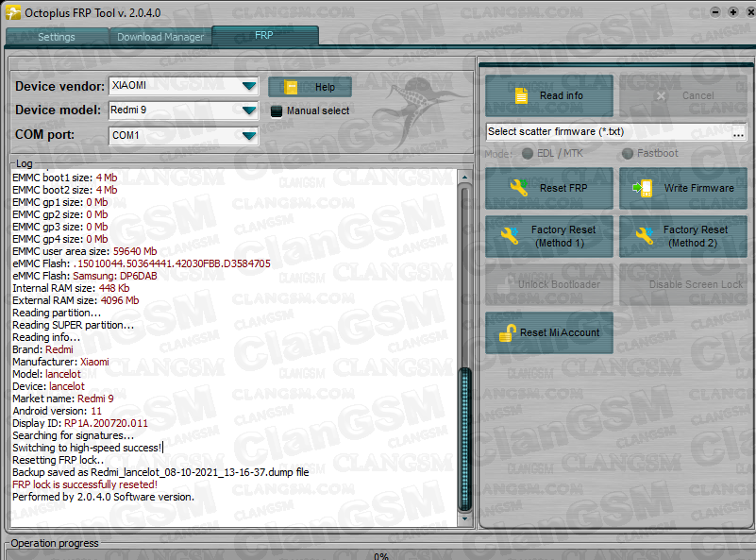Click the 'Market name: Redmi 9' log line
This screenshot has width=756, height=560.
coord(63,399)
